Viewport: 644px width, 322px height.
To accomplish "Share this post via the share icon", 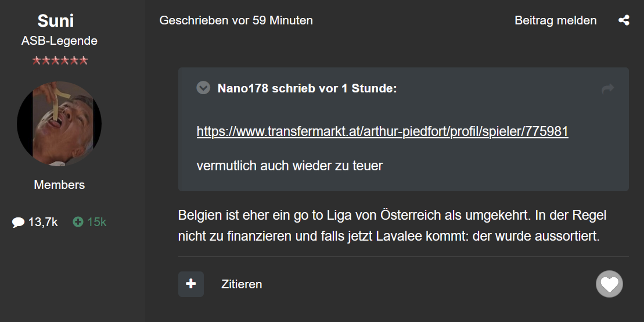I will (x=624, y=20).
